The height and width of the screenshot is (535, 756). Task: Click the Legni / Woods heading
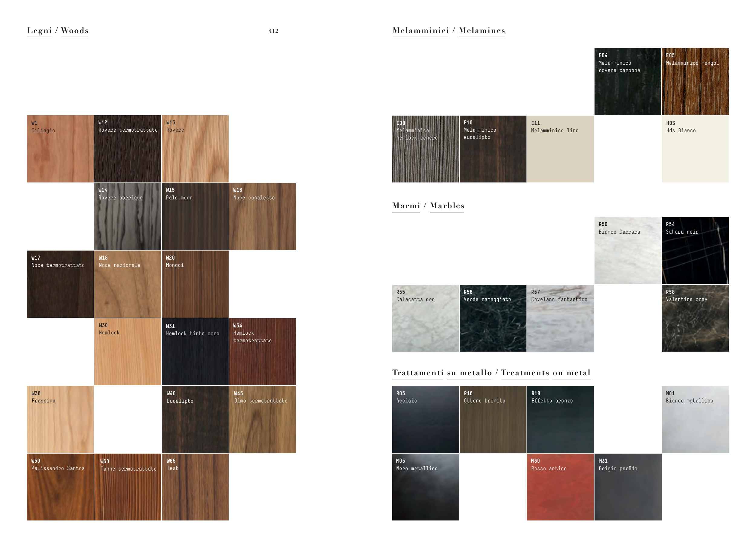(58, 31)
